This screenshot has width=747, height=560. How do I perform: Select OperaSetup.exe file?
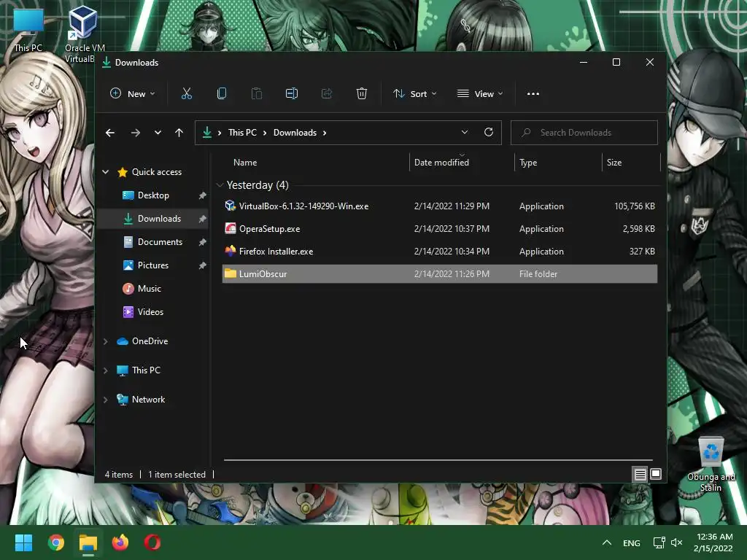pyautogui.click(x=440, y=228)
